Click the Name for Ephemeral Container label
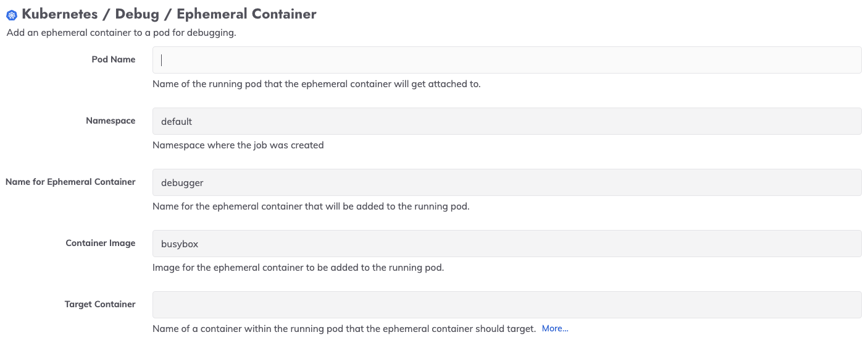The width and height of the screenshot is (868, 340). point(70,182)
